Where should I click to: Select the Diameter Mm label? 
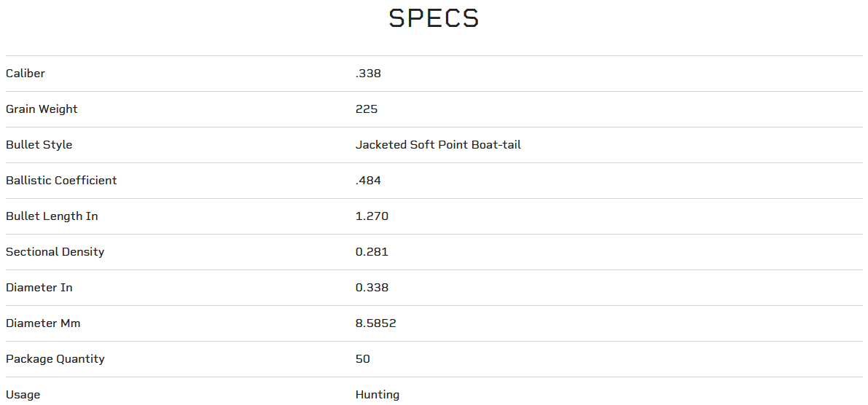click(43, 323)
